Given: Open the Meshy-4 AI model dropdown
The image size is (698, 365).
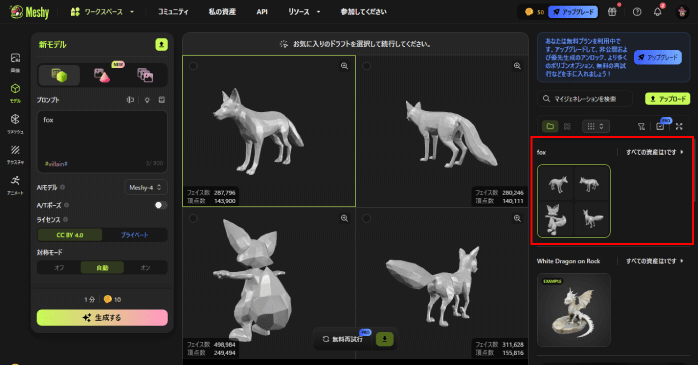Looking at the screenshot, I should tap(146, 187).
